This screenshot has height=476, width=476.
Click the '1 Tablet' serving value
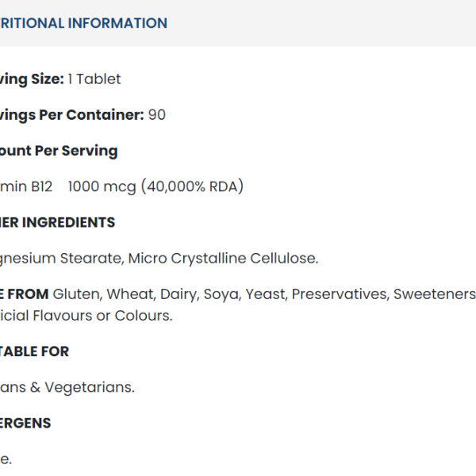tap(94, 79)
